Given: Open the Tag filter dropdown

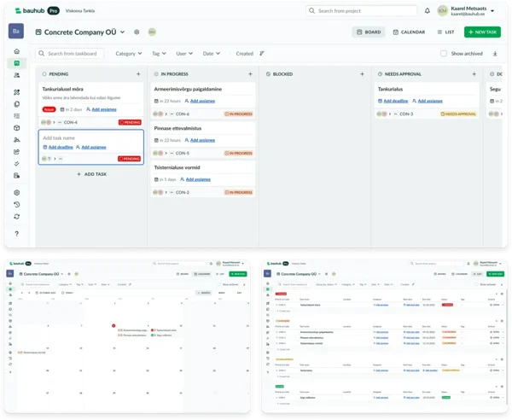Looking at the screenshot, I should pyautogui.click(x=159, y=53).
